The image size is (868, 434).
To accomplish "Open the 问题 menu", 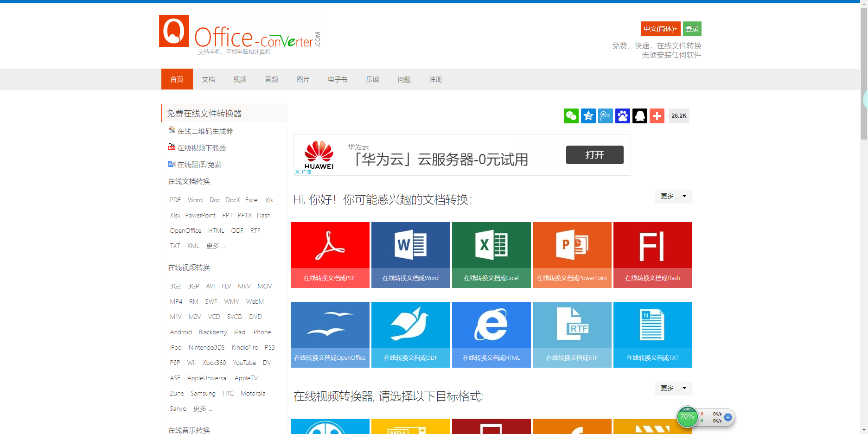I will tap(404, 79).
